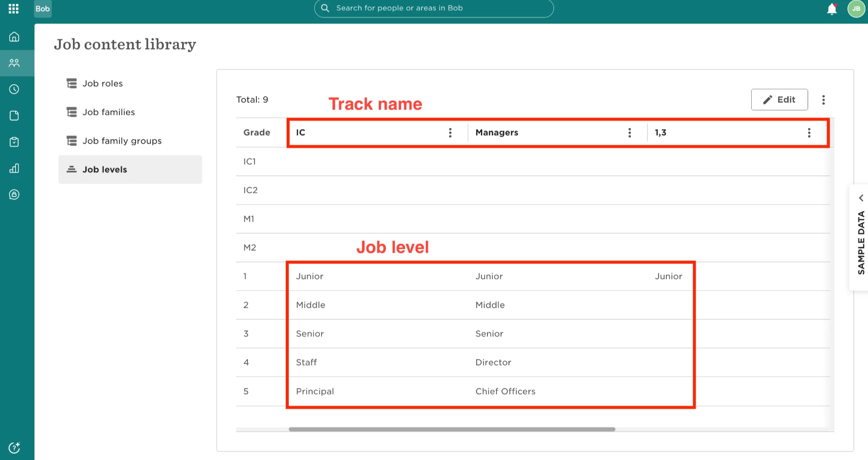Click the horizontal table scrollbar
This screenshot has width=868, height=460.
pos(452,429)
